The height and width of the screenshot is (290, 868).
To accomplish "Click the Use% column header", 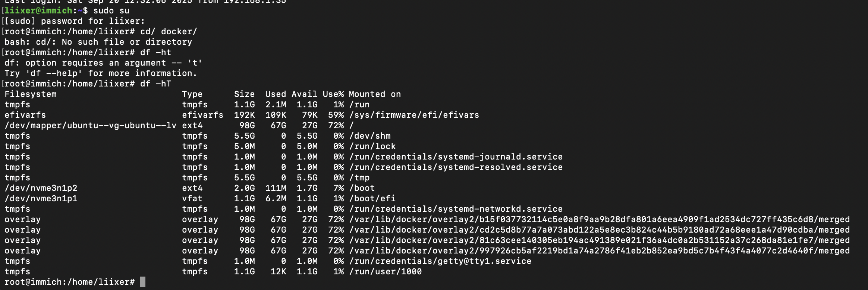I will (333, 94).
